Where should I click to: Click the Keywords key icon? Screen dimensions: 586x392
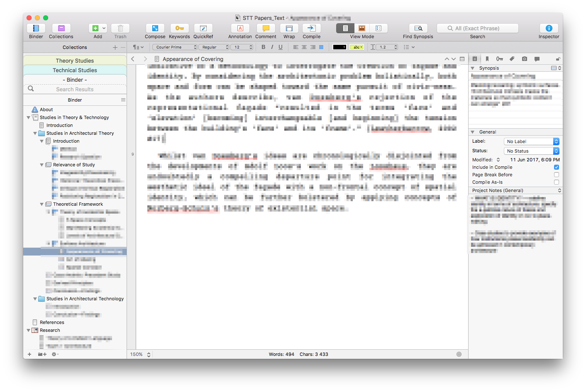point(179,29)
